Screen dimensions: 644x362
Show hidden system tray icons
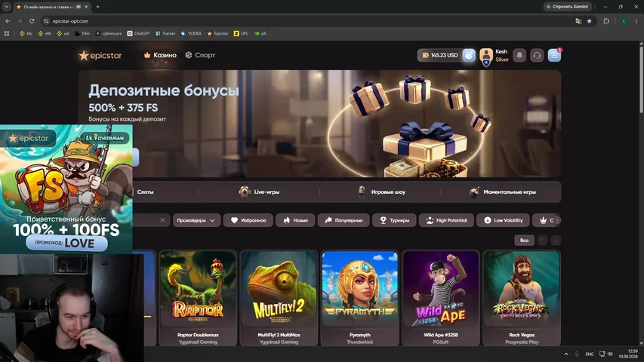[x=566, y=354]
